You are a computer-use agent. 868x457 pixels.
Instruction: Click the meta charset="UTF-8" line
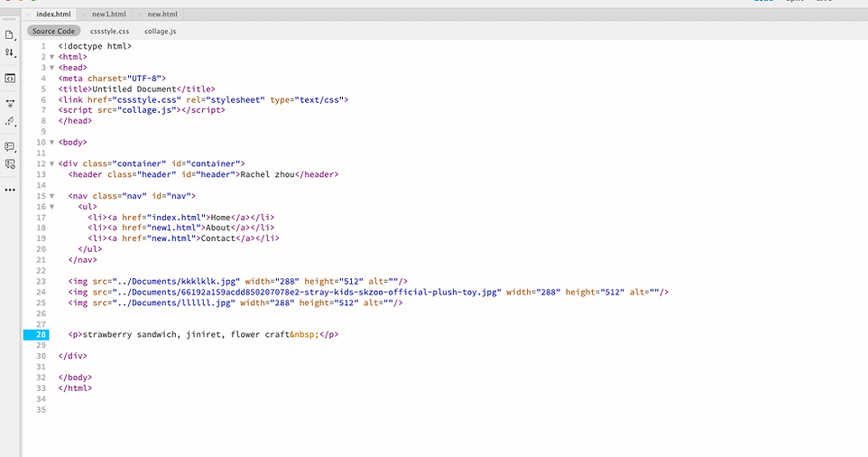click(112, 79)
